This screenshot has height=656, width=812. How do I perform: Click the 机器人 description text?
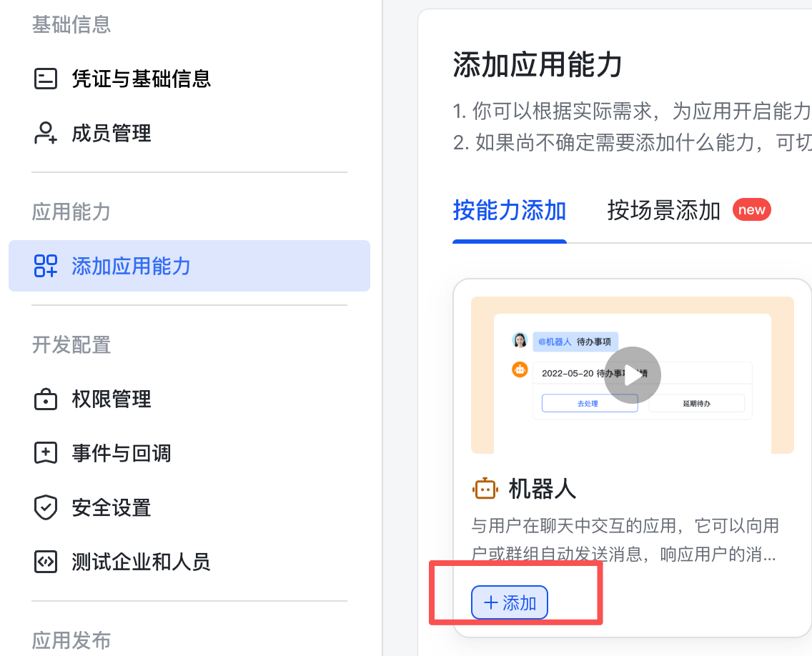[x=625, y=540]
